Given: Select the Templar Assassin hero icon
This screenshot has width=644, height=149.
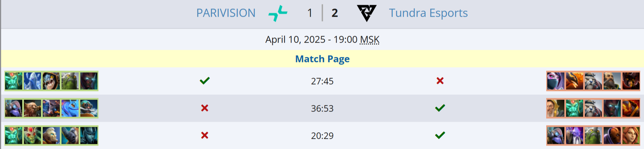Looking at the screenshot, I should (556, 81).
